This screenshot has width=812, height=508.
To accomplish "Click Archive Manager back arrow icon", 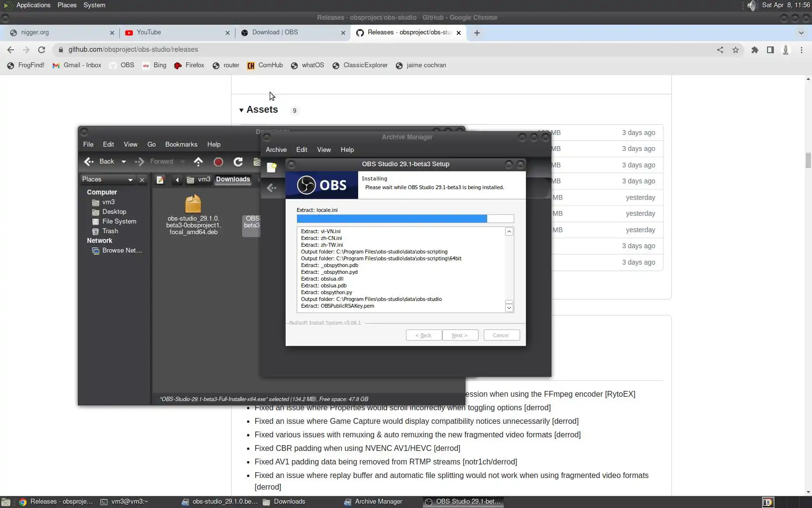I will click(272, 188).
